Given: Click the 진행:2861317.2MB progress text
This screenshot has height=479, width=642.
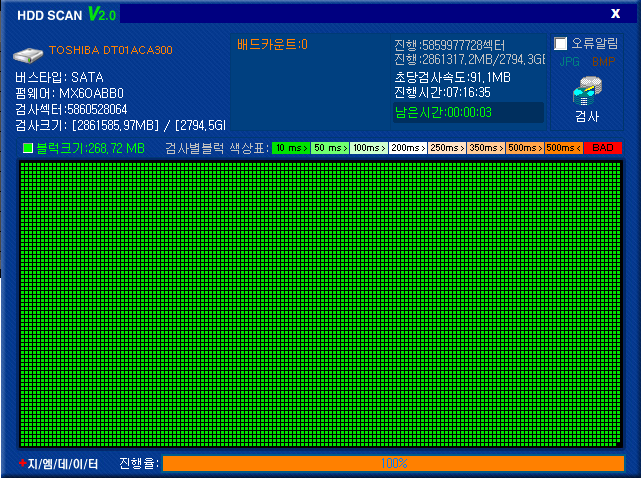Looking at the screenshot, I should click(x=469, y=60).
